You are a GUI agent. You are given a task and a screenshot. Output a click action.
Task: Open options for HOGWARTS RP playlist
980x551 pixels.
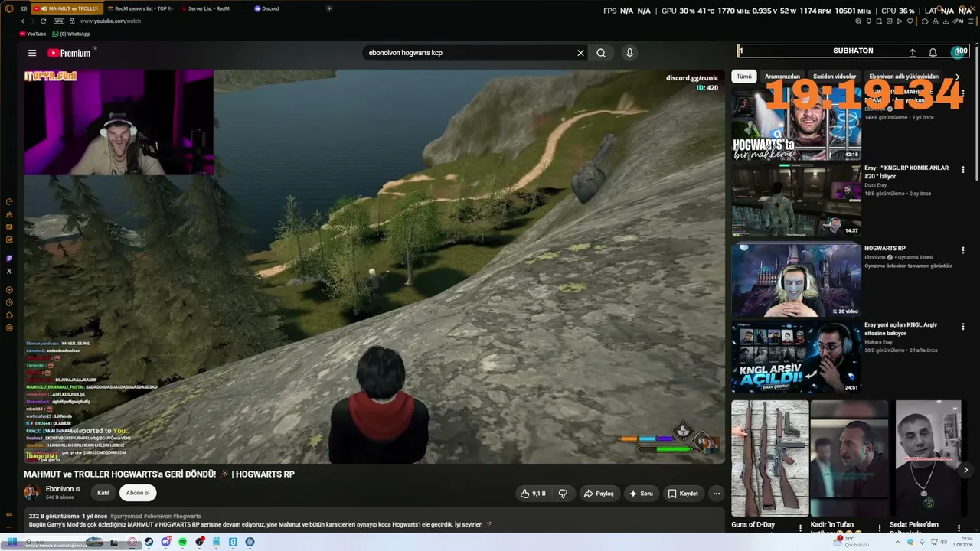963,250
